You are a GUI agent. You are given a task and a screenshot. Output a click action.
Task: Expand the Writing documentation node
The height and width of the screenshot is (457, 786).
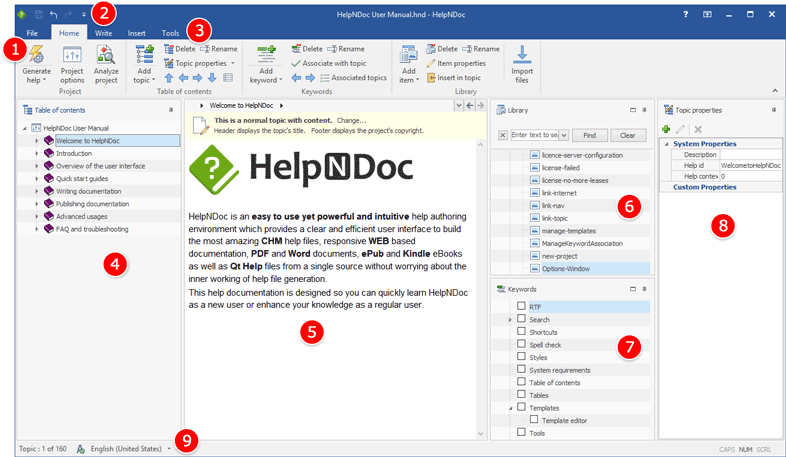37,191
